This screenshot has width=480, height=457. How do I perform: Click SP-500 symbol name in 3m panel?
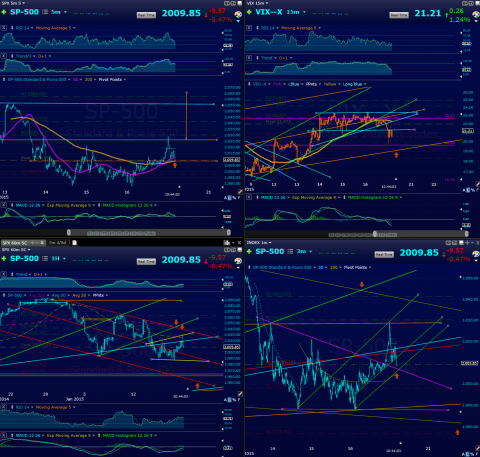click(269, 251)
